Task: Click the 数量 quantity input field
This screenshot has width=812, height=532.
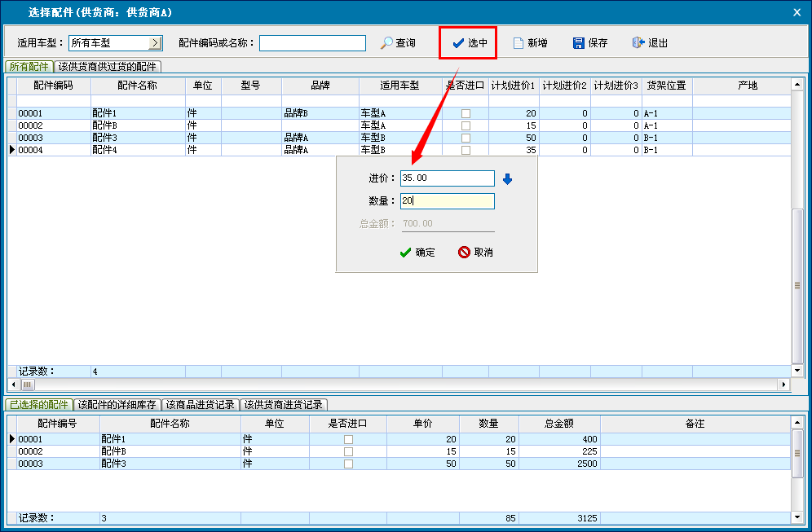Action: [x=447, y=201]
